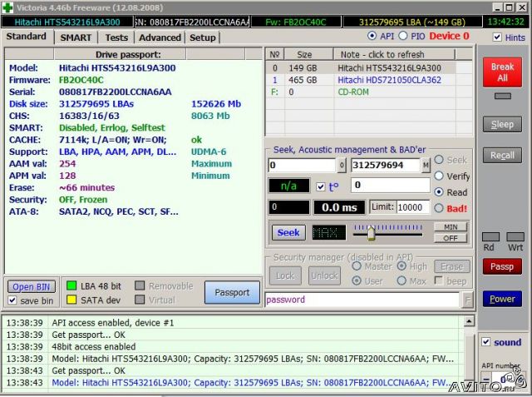Click the Seek button
532x397 pixels.
pyautogui.click(x=288, y=233)
